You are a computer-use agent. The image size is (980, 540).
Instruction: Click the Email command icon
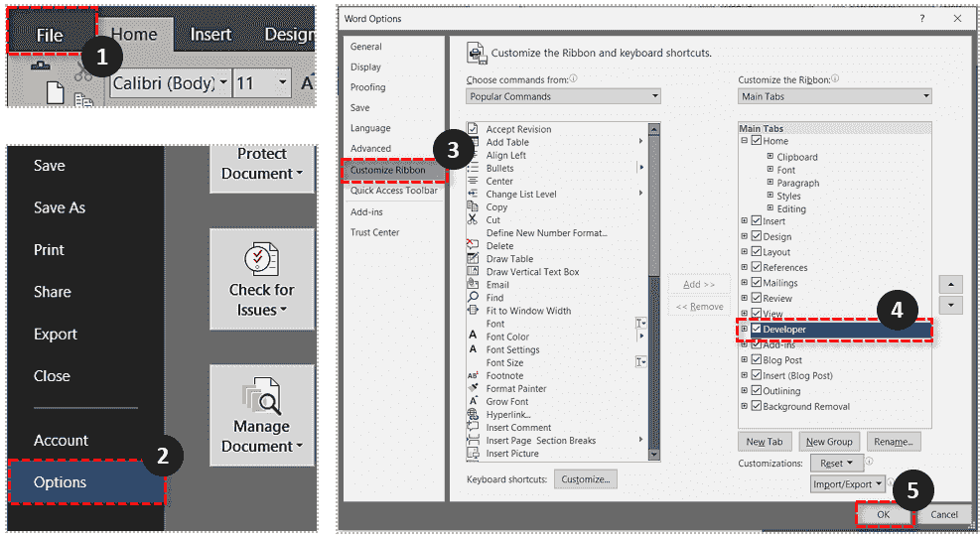[x=474, y=284]
